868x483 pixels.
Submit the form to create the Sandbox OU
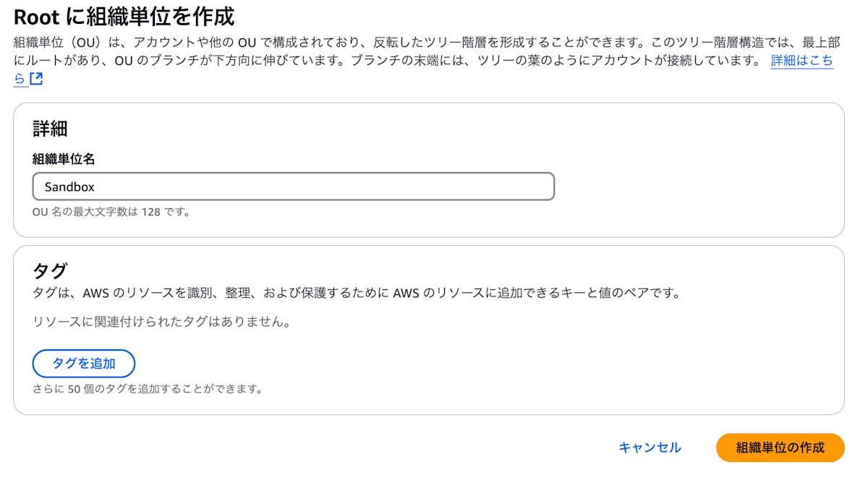pos(780,448)
